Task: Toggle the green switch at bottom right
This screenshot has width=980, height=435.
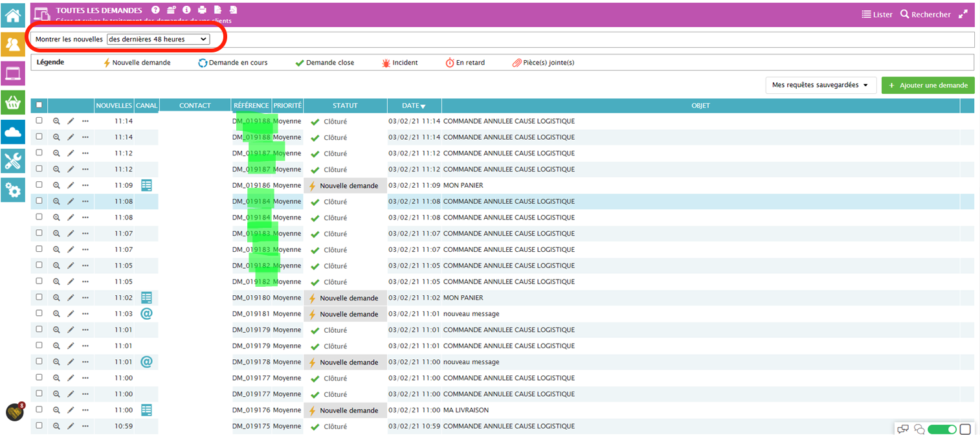Action: [942, 429]
